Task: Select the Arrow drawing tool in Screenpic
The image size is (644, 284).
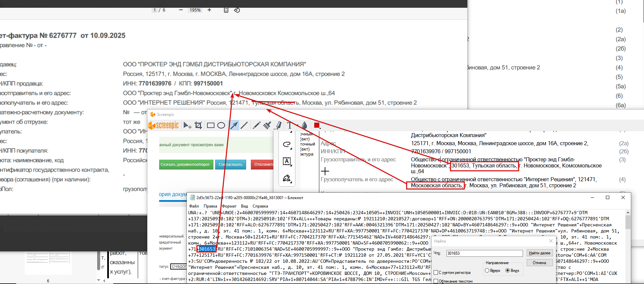Action: (x=234, y=125)
